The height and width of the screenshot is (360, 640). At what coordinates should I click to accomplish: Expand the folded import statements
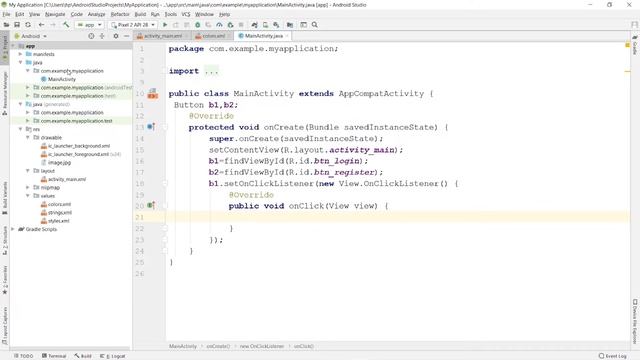point(211,71)
